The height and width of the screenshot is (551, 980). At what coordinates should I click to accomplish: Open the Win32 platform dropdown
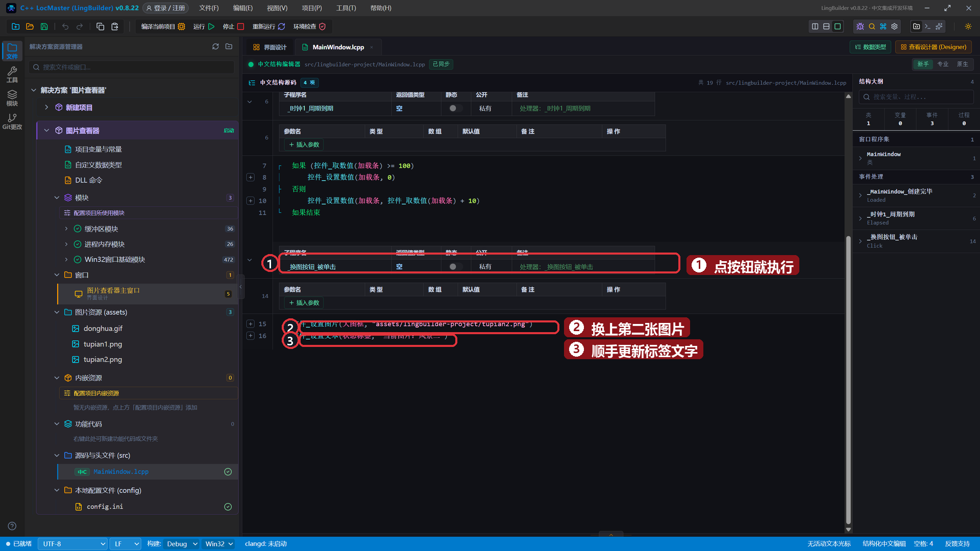[x=219, y=544]
